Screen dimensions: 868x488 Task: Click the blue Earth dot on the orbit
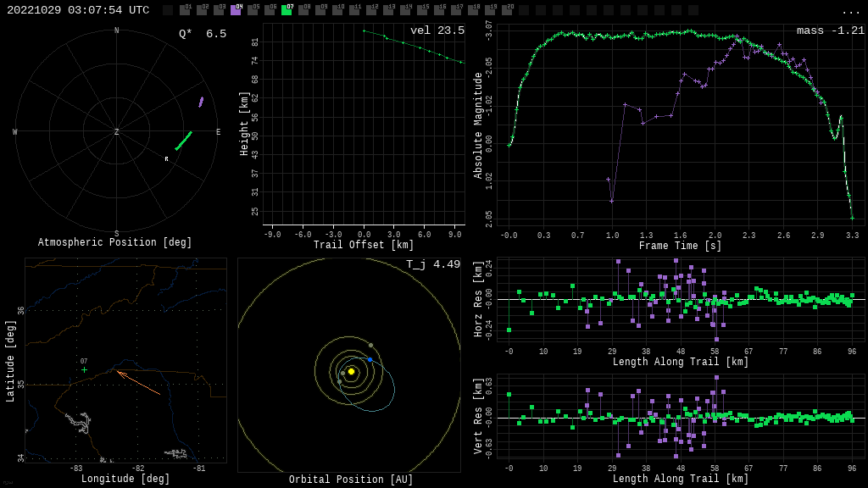point(370,360)
